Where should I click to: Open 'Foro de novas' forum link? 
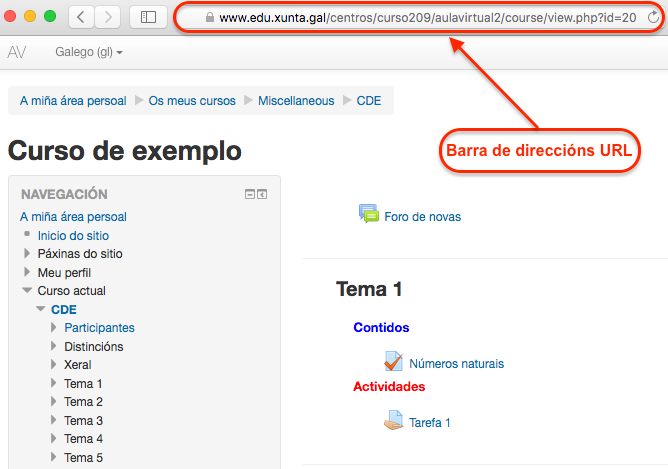(423, 217)
